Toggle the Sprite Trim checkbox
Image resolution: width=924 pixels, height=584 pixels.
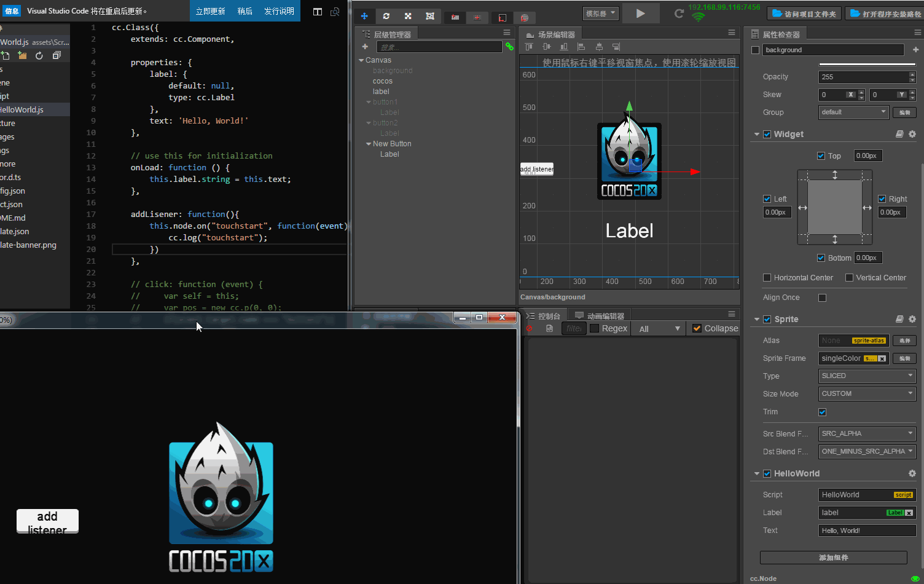[823, 412]
